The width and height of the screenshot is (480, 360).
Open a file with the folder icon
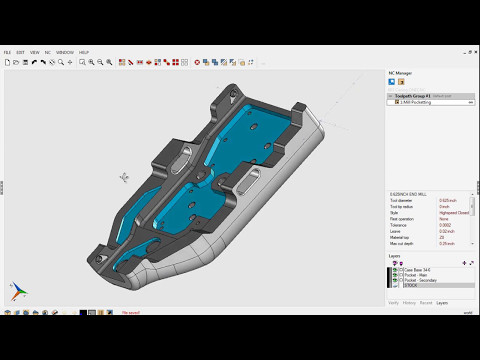pos(16,62)
